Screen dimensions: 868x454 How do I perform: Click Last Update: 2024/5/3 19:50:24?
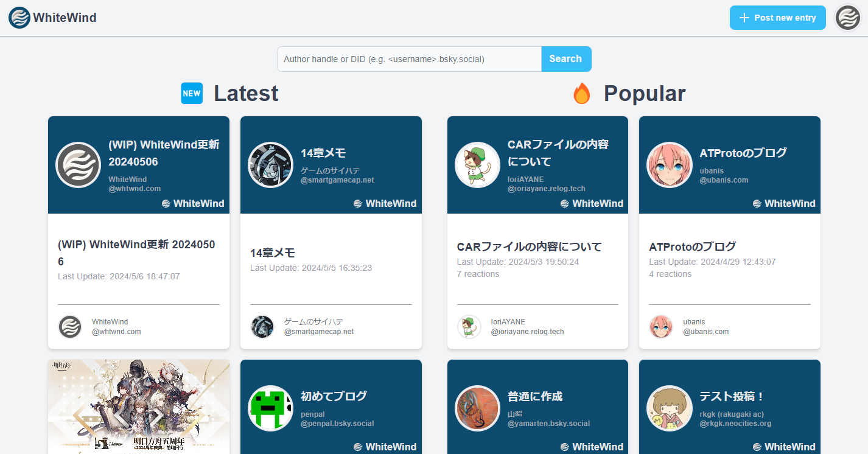click(518, 262)
